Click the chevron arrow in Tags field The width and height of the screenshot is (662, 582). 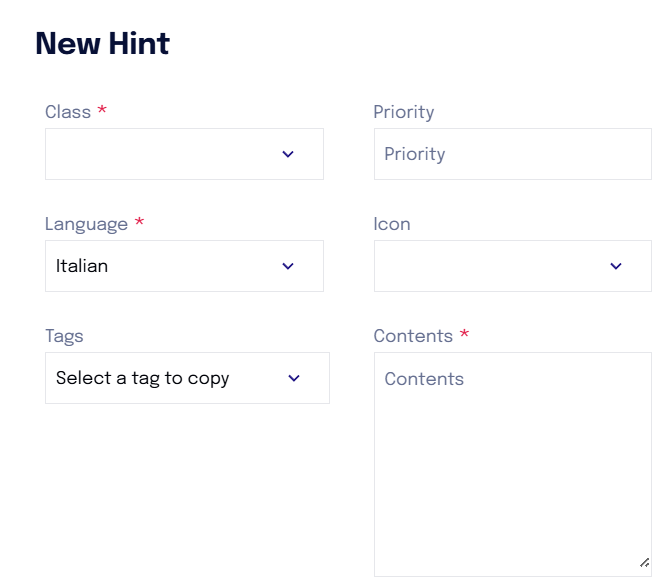tap(294, 378)
